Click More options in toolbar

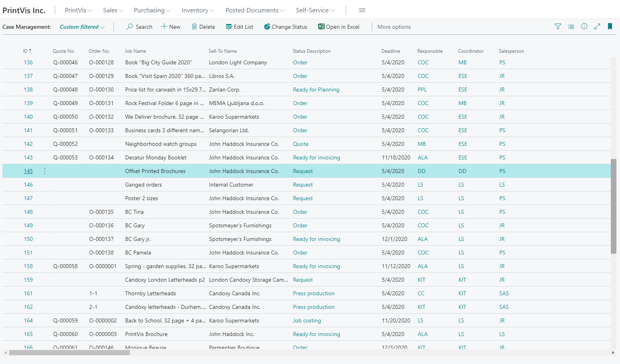point(394,27)
